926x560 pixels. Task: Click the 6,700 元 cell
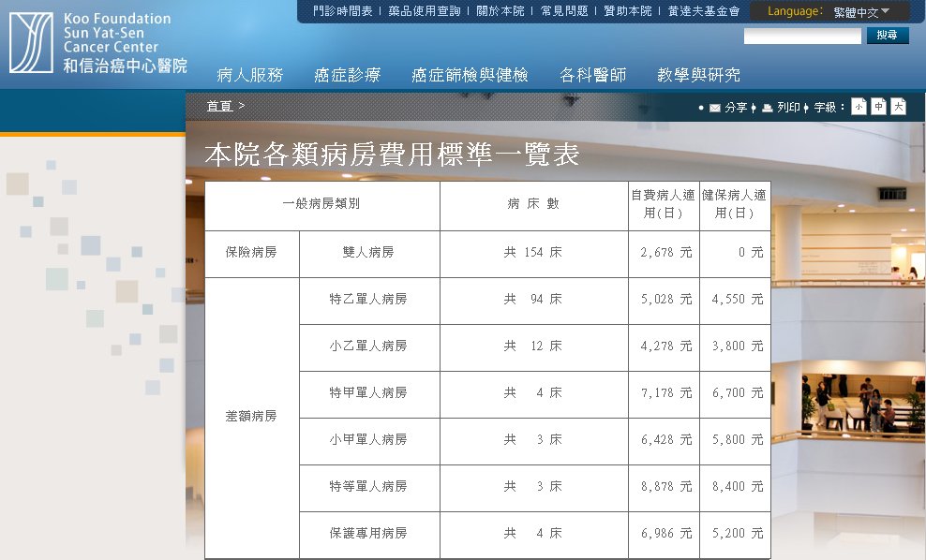tap(735, 395)
